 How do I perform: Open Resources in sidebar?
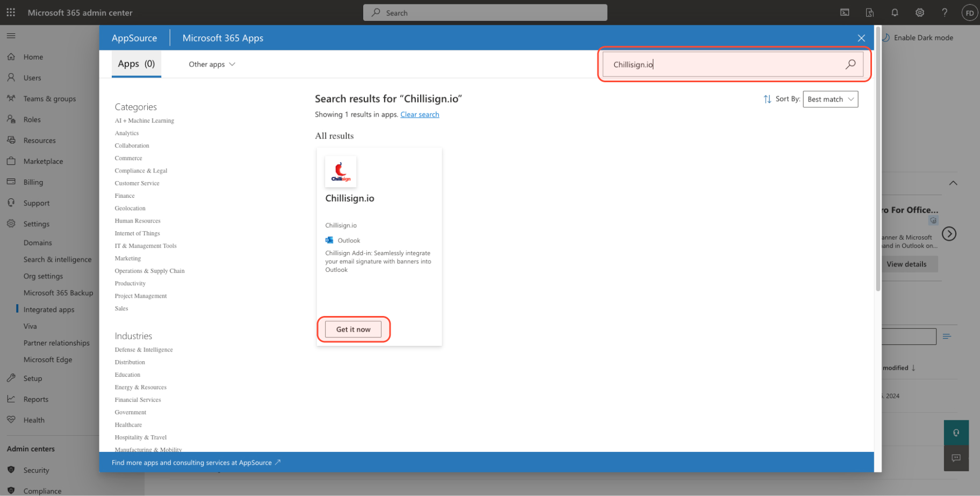pos(40,140)
